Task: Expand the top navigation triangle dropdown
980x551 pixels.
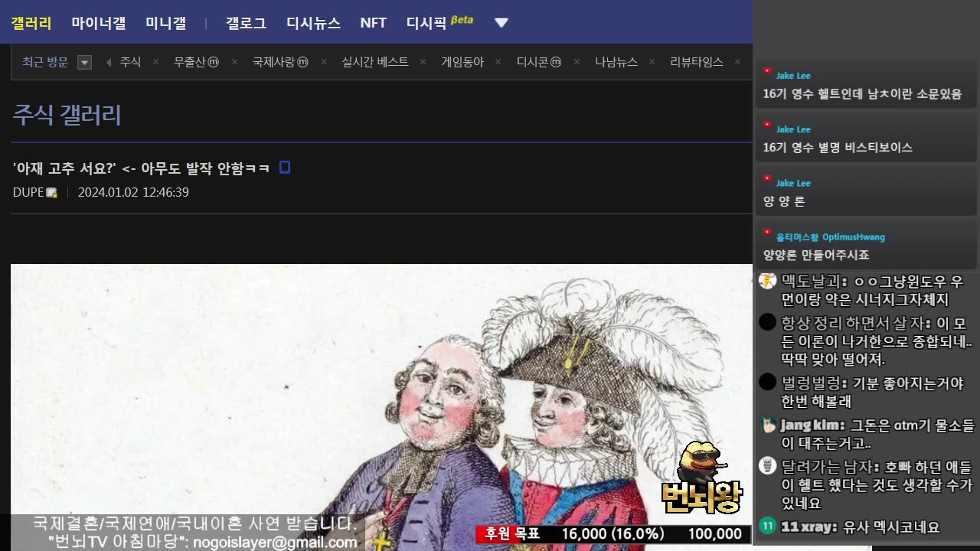Action: [501, 23]
